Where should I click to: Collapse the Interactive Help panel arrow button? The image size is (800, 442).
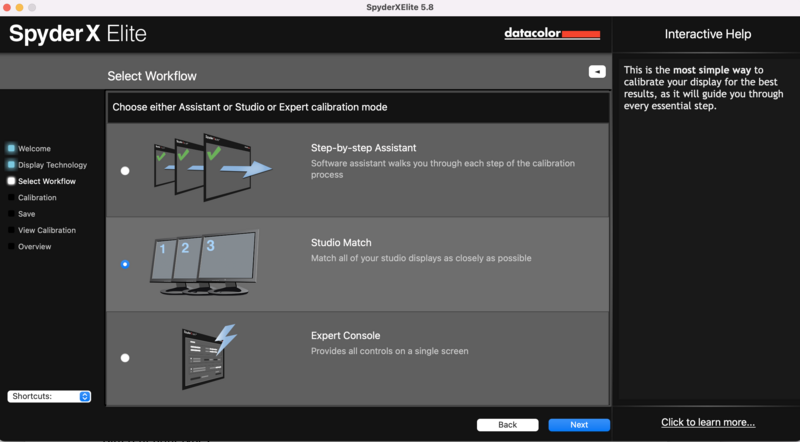[597, 72]
